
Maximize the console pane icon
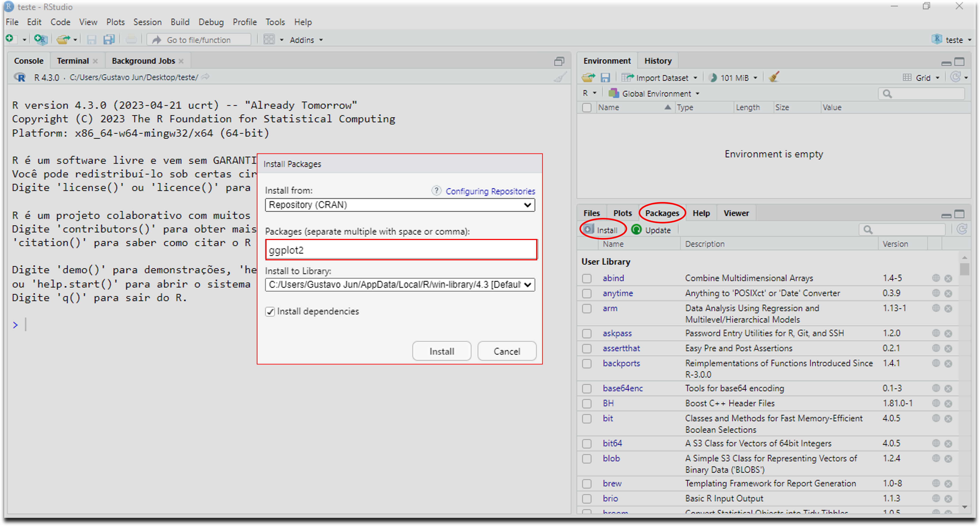click(x=559, y=61)
